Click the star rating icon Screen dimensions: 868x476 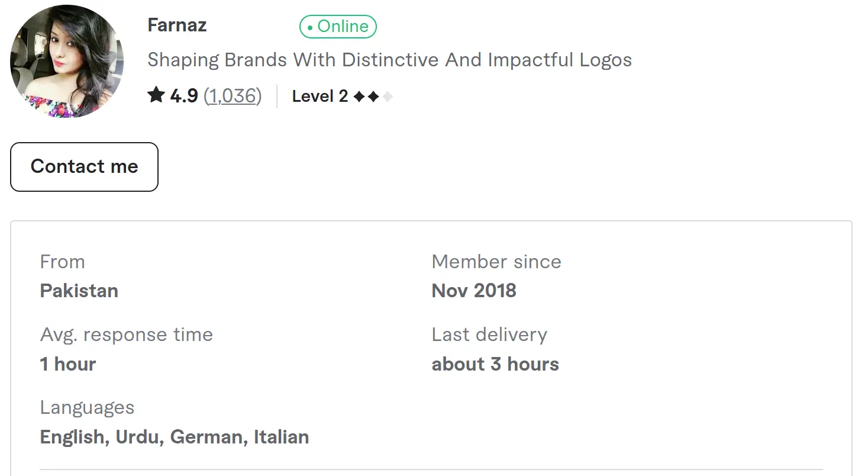point(156,95)
